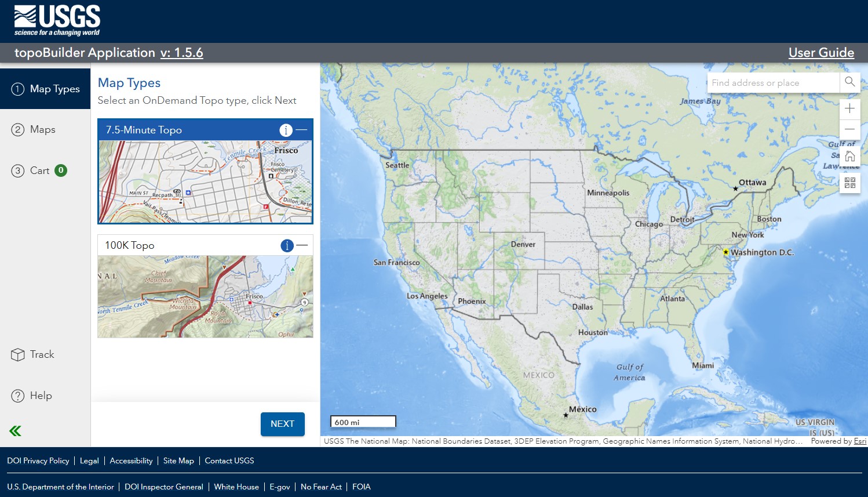The width and height of the screenshot is (868, 497).
Task: Go to Map Types step
Action: point(45,89)
